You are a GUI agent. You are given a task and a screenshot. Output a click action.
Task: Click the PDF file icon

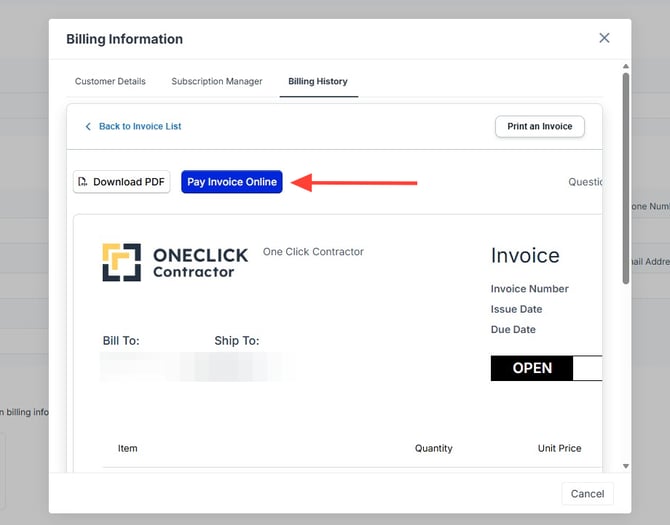click(83, 182)
